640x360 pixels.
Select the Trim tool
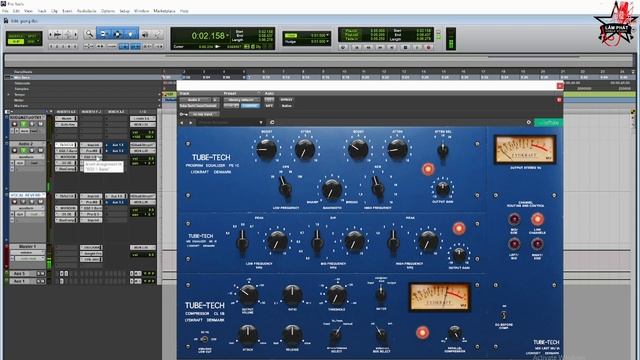[x=104, y=34]
